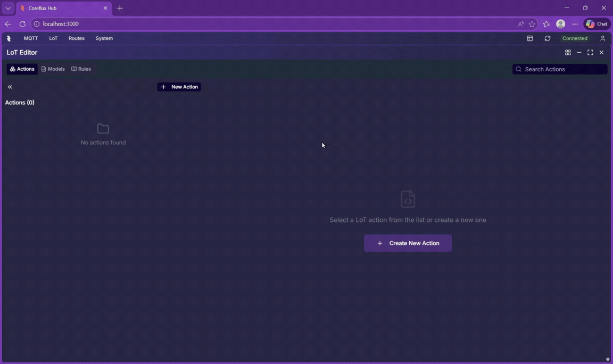Click the favorites star in the address bar
The width and height of the screenshot is (613, 364).
point(532,23)
